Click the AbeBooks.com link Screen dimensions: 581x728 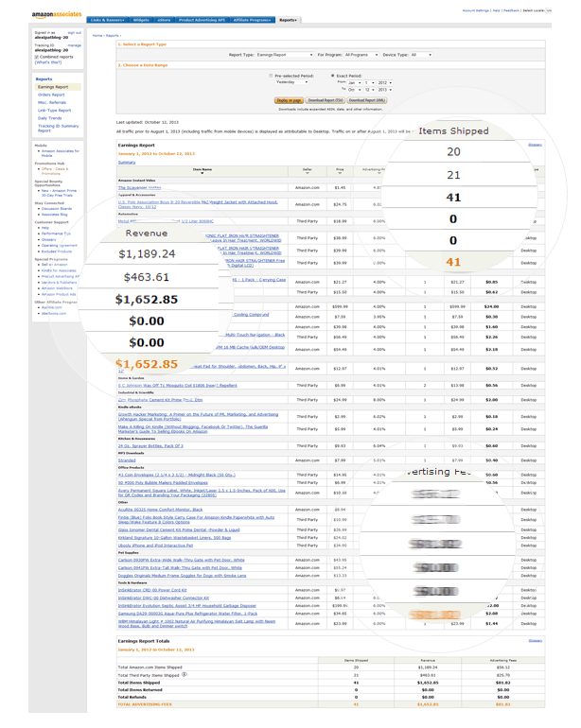(x=54, y=313)
